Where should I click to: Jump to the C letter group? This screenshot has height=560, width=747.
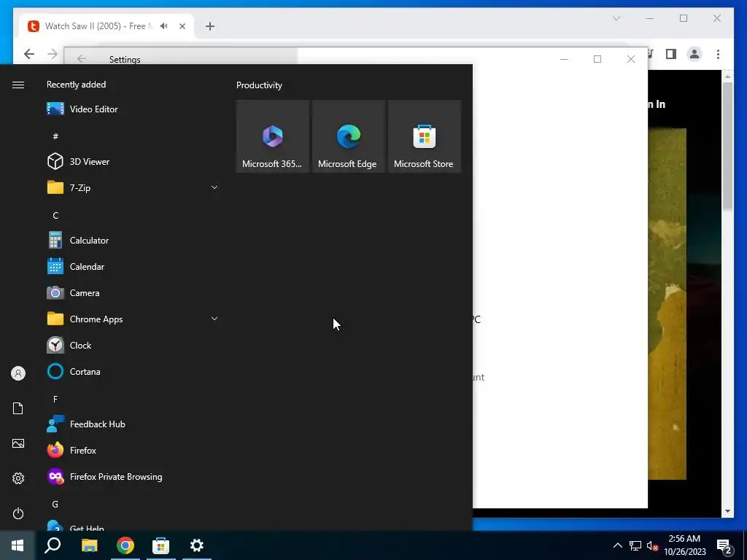55,215
